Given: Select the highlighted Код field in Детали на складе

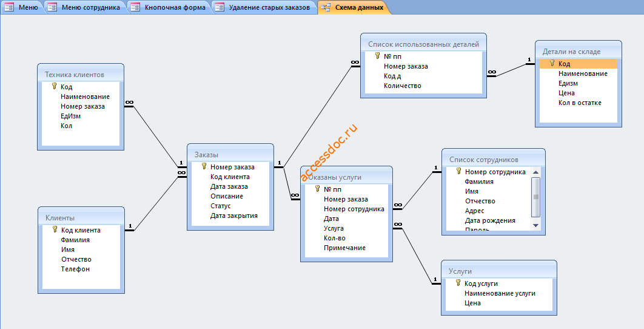Looking at the screenshot, I should (x=579, y=64).
